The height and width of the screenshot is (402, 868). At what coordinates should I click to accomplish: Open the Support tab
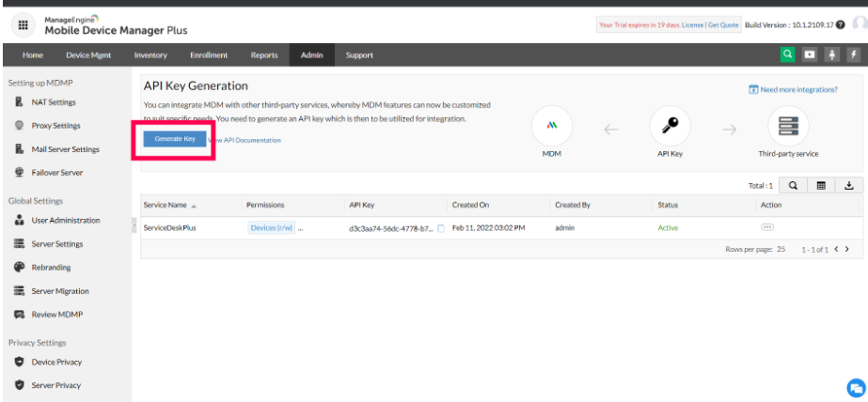(359, 55)
